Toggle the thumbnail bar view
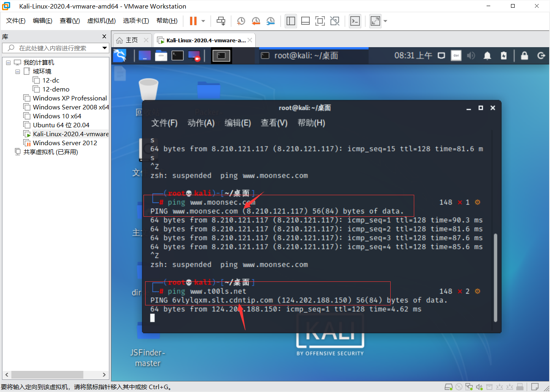The width and height of the screenshot is (550, 392). click(305, 21)
